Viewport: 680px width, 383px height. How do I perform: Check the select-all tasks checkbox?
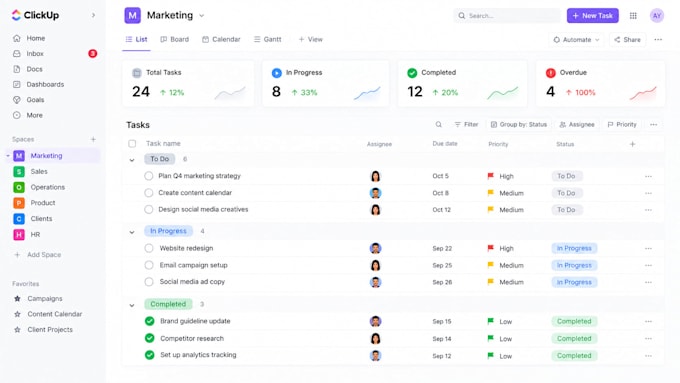pyautogui.click(x=132, y=144)
